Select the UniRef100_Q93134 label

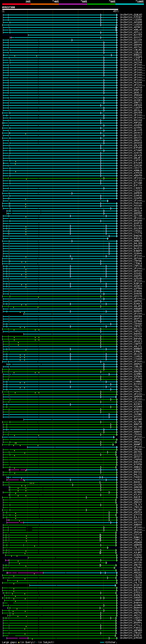coord(131,208)
